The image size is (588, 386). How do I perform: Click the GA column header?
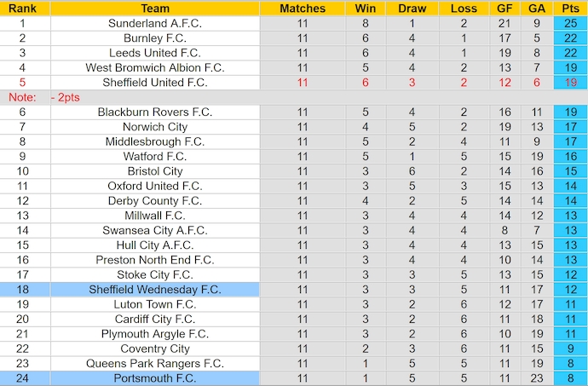[x=536, y=9]
